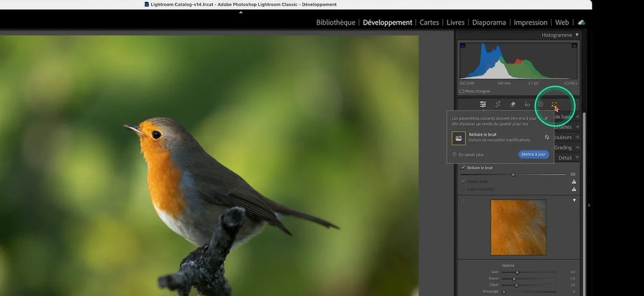644x296 pixels.
Task: Click the ISO 2000 text under histogram
Action: pos(467,83)
